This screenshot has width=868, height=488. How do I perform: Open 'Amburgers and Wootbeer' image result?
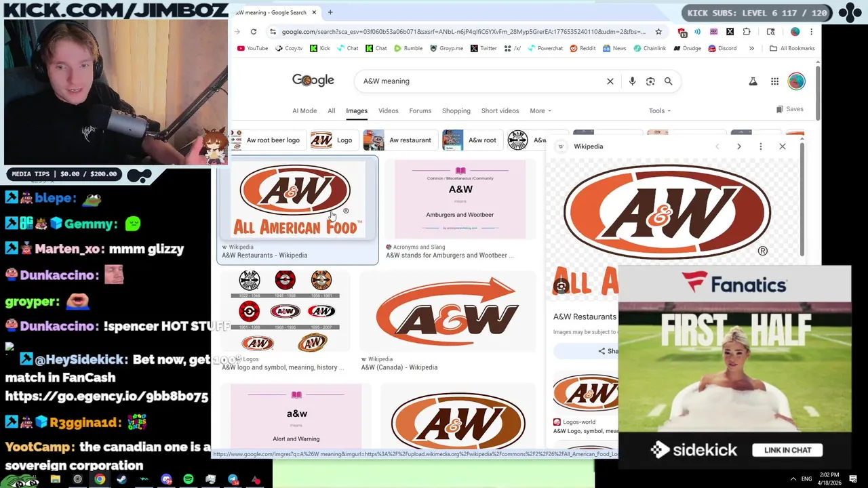[460, 209]
